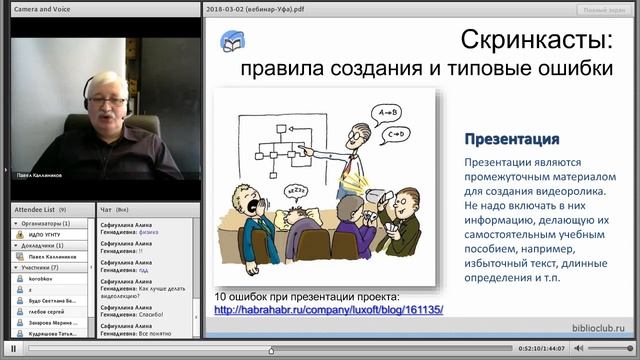Click the biblioclub.ru text on the slide
The width and height of the screenshot is (640, 360).
tap(598, 328)
